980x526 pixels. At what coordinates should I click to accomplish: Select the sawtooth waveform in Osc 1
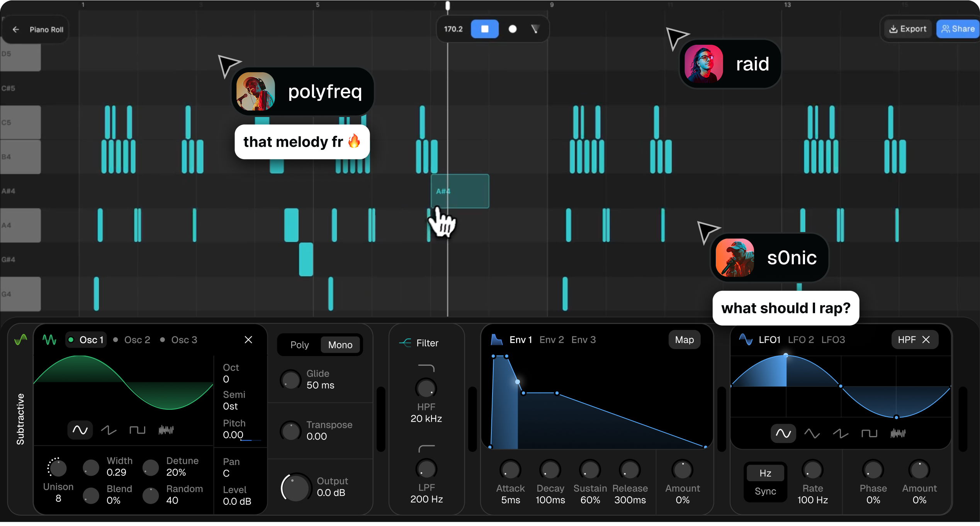click(109, 430)
